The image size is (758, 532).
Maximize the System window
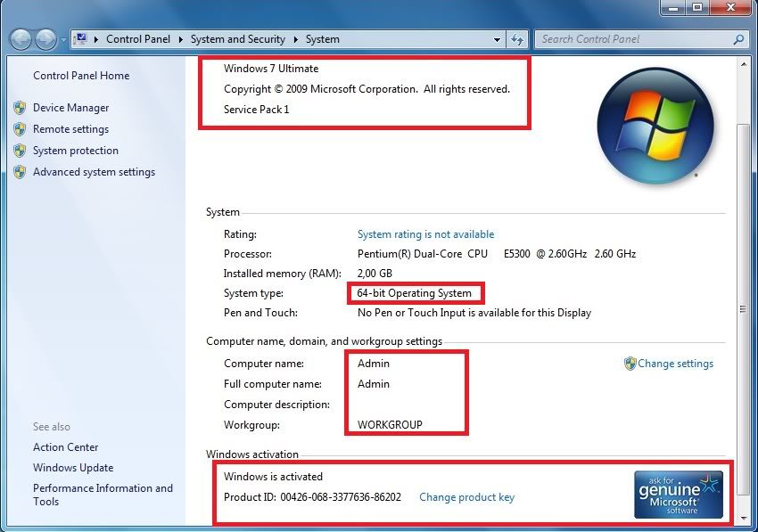pos(697,8)
